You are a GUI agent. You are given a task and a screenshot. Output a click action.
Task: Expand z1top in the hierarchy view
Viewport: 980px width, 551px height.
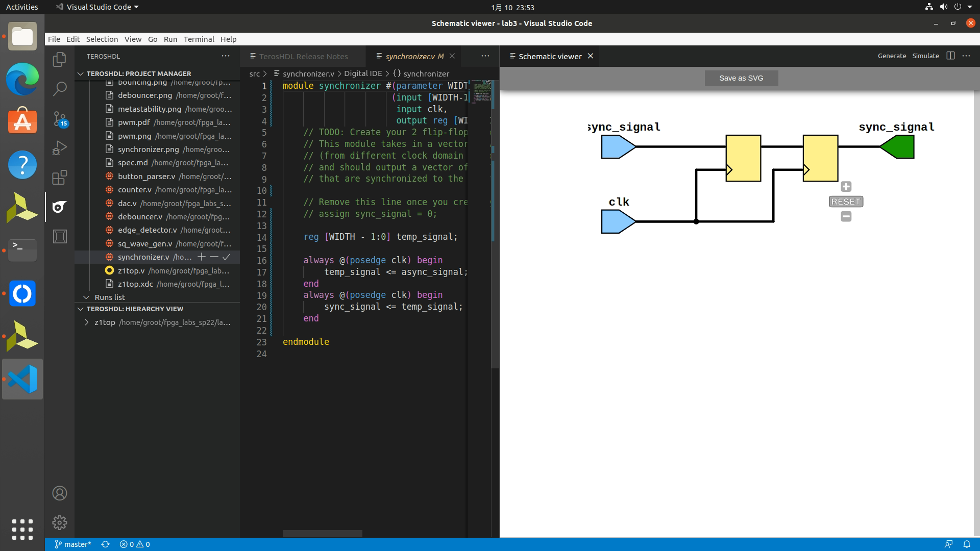pyautogui.click(x=86, y=322)
